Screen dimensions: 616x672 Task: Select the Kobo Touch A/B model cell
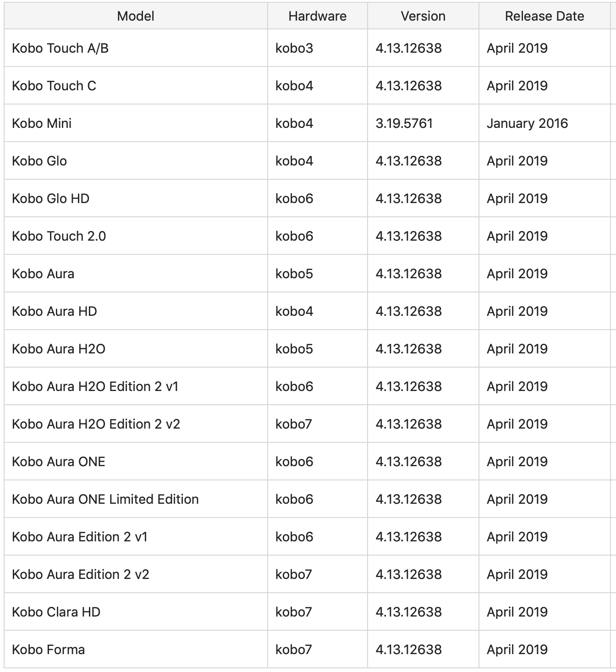click(x=136, y=48)
